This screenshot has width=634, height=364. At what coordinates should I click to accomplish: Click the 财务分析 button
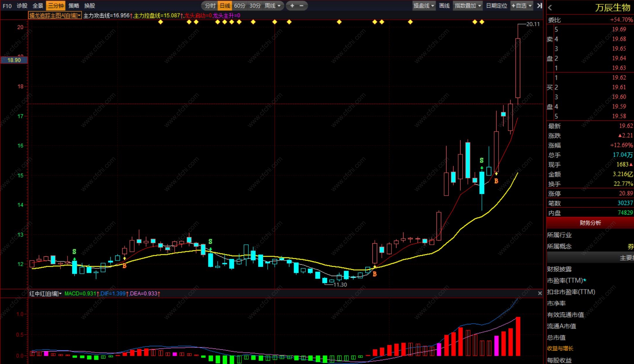(x=590, y=223)
